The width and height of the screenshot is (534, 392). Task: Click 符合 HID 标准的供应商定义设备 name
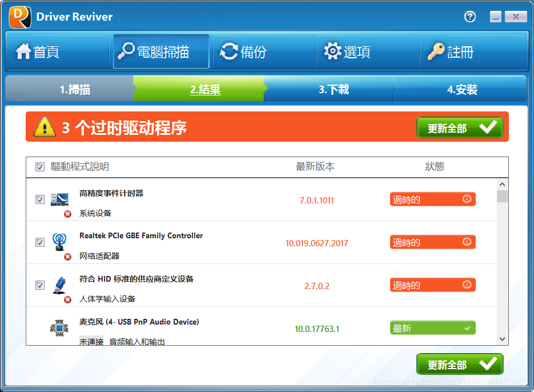[136, 279]
